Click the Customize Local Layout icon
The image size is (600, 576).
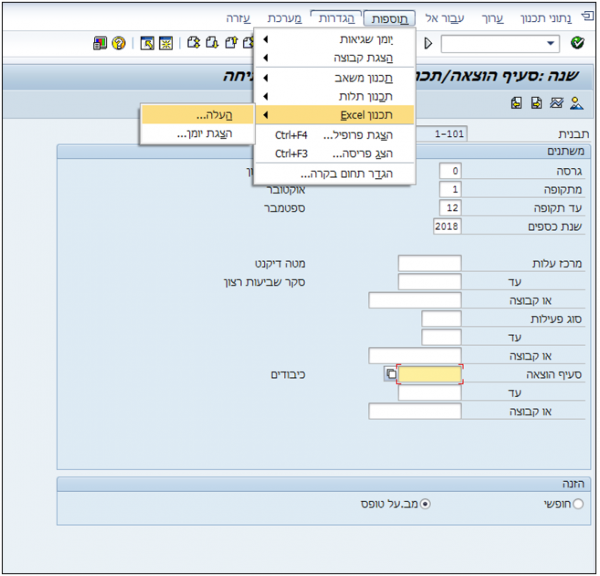98,43
